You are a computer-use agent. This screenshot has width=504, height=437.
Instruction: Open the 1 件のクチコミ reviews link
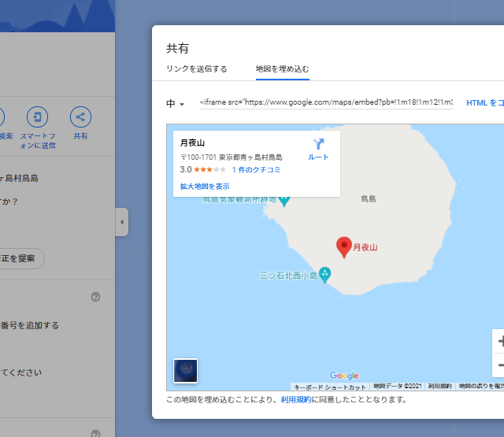[256, 169]
